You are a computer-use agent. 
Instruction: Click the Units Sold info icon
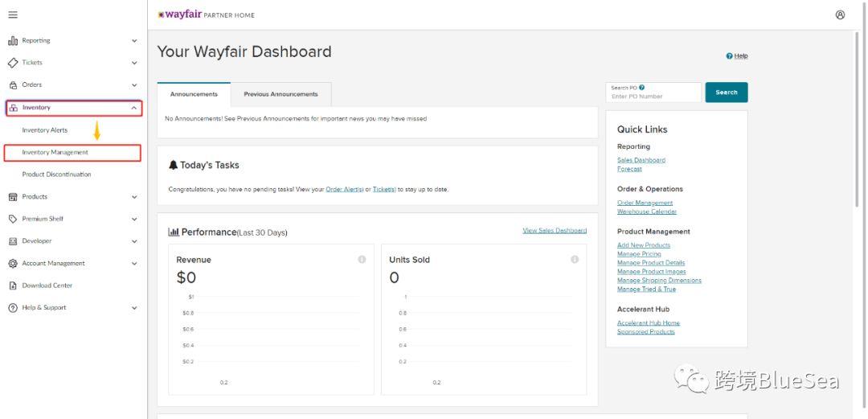[x=575, y=260]
